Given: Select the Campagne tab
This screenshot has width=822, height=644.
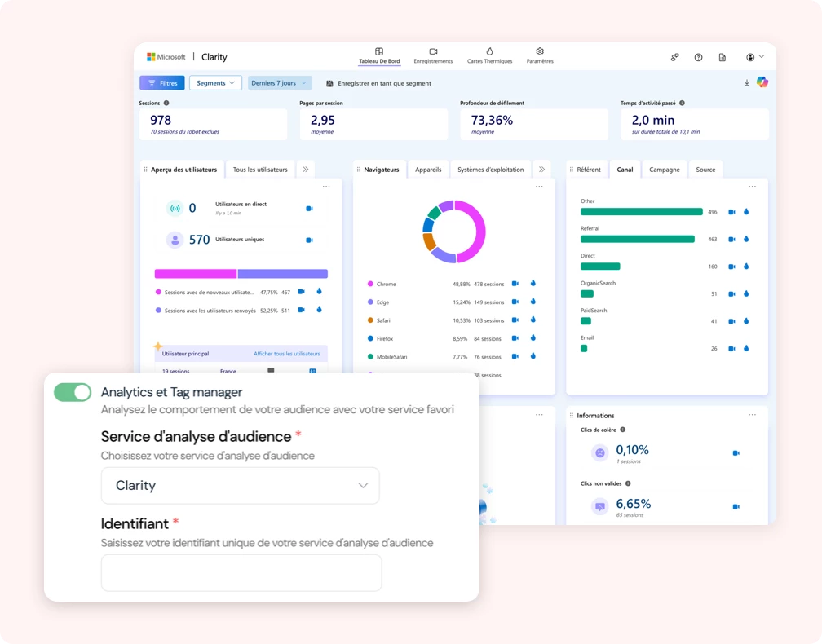Looking at the screenshot, I should (x=665, y=170).
